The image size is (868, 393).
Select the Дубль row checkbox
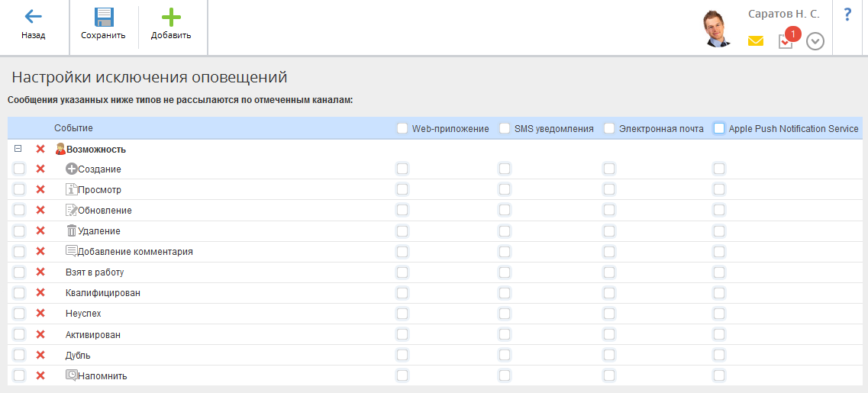[19, 355]
